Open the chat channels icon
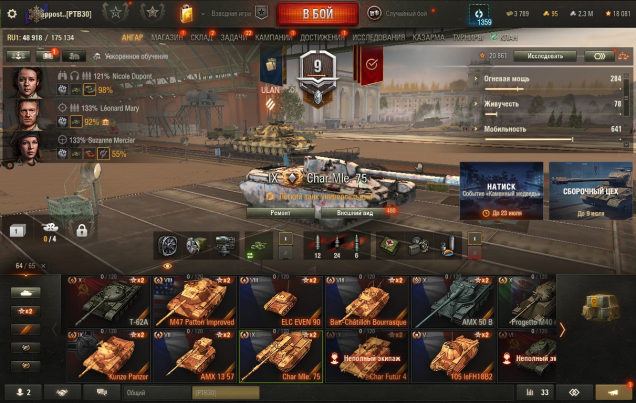Screen dimensions: 636x403 101,392
